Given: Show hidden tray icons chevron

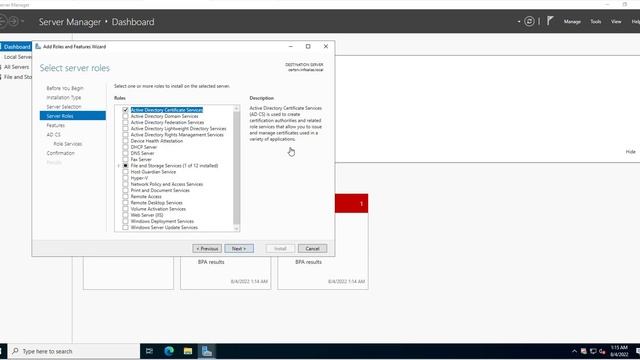Looking at the screenshot, I should (574, 351).
